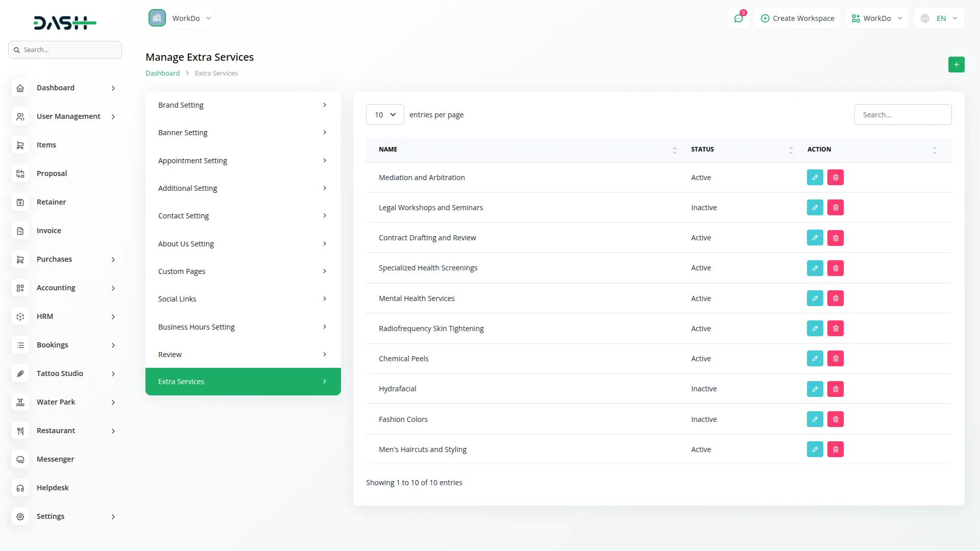The width and height of the screenshot is (980, 551).
Task: Click the Helpdesk headset icon
Action: [20, 488]
